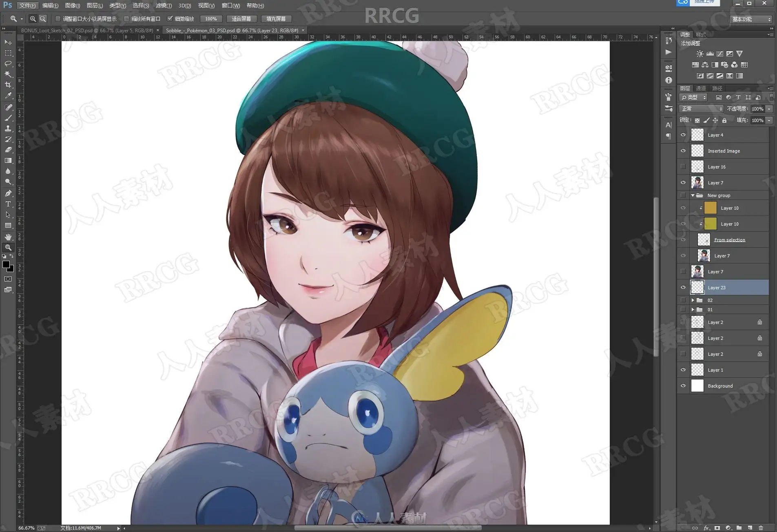Screen dimensions: 777x532
Task: Open the background color swatch
Action: [x=11, y=269]
